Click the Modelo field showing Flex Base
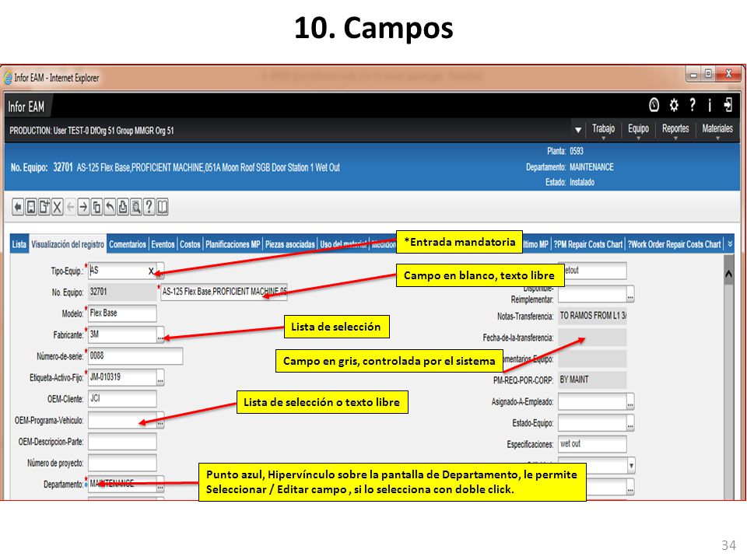The image size is (747, 560). click(122, 313)
